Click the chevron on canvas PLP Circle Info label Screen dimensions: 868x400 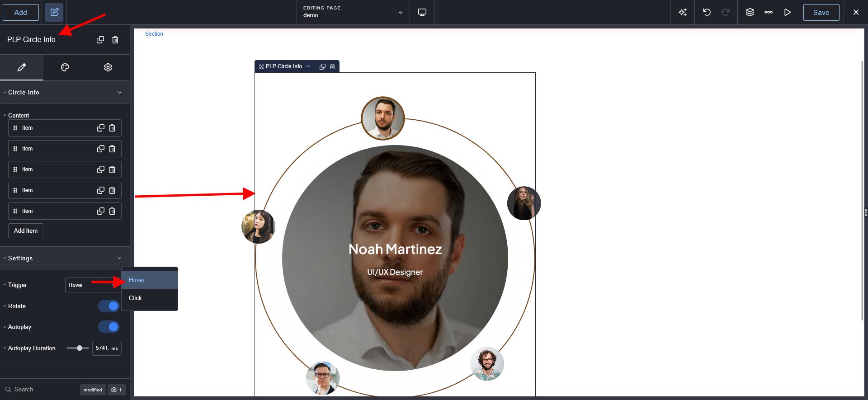[308, 66]
